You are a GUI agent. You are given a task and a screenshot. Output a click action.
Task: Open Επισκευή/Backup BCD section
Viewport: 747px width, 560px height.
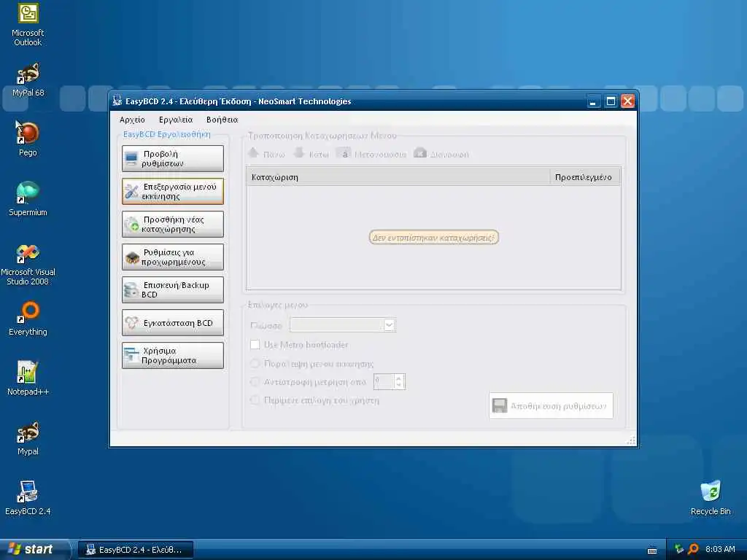[x=172, y=289]
